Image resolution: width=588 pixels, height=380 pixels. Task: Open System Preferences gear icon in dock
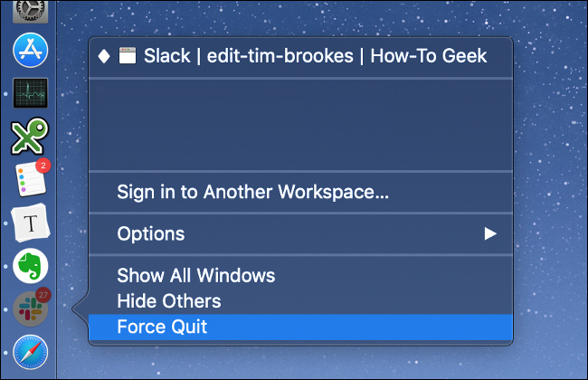click(29, 9)
